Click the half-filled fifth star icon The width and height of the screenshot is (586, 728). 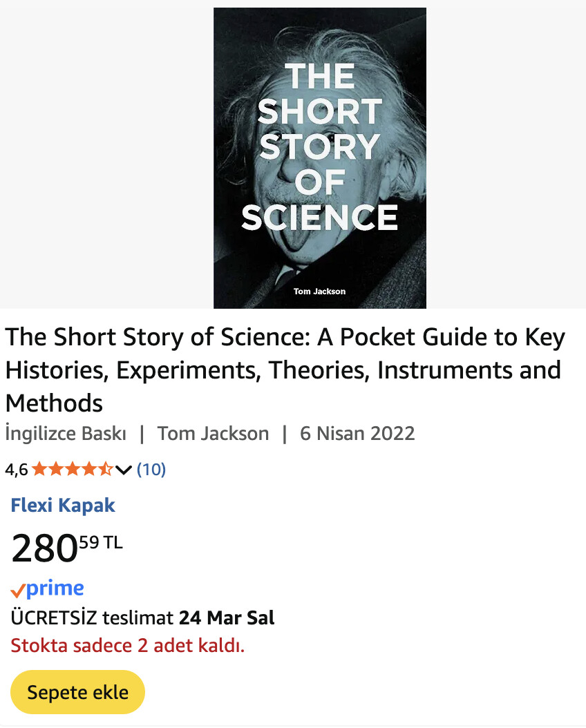pyautogui.click(x=106, y=470)
